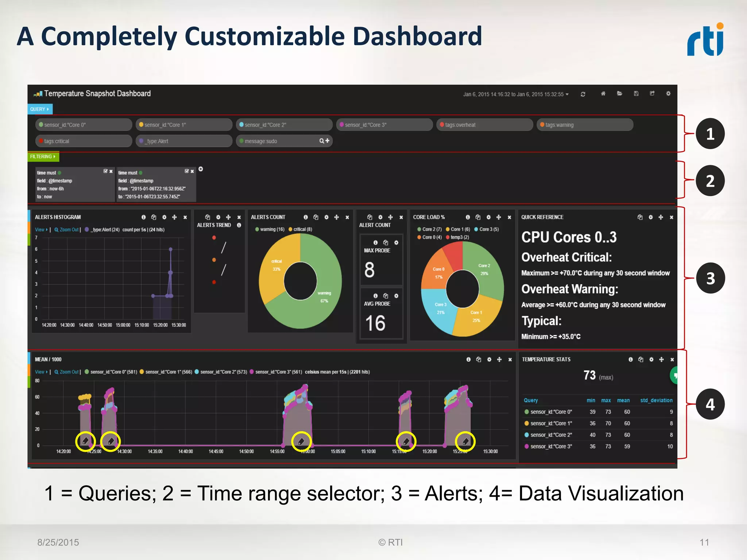Viewport: 747px width, 560px height.
Task: Configure the Avg Probe panel gear
Action: (x=396, y=296)
